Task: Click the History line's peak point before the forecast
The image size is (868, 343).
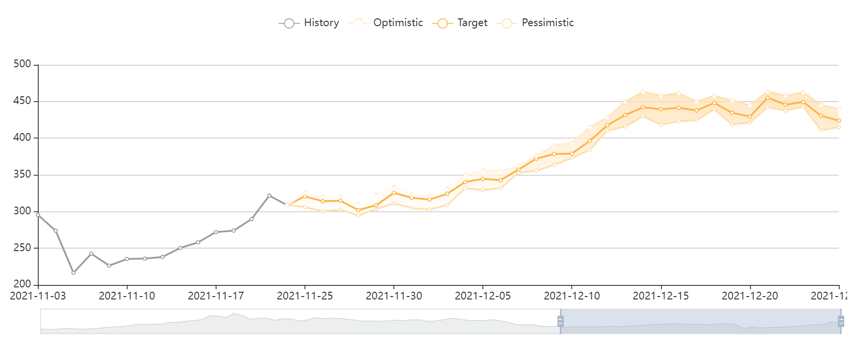Action: coord(269,195)
